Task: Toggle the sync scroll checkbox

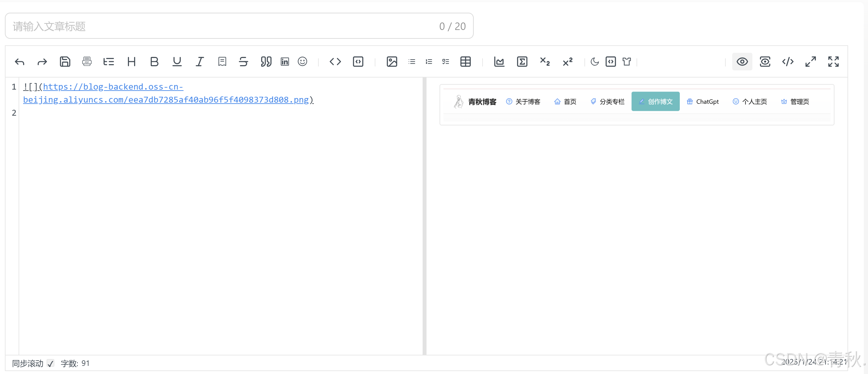Action: (x=50, y=363)
